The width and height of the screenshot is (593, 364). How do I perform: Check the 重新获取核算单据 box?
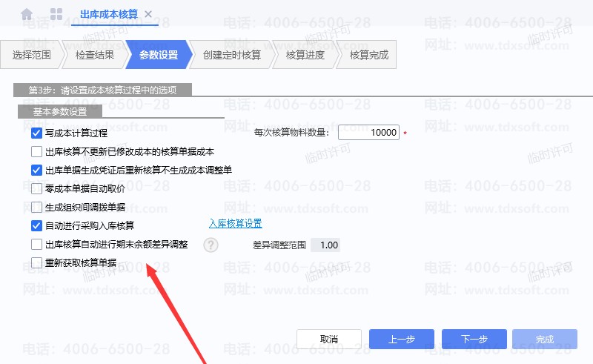point(36,262)
